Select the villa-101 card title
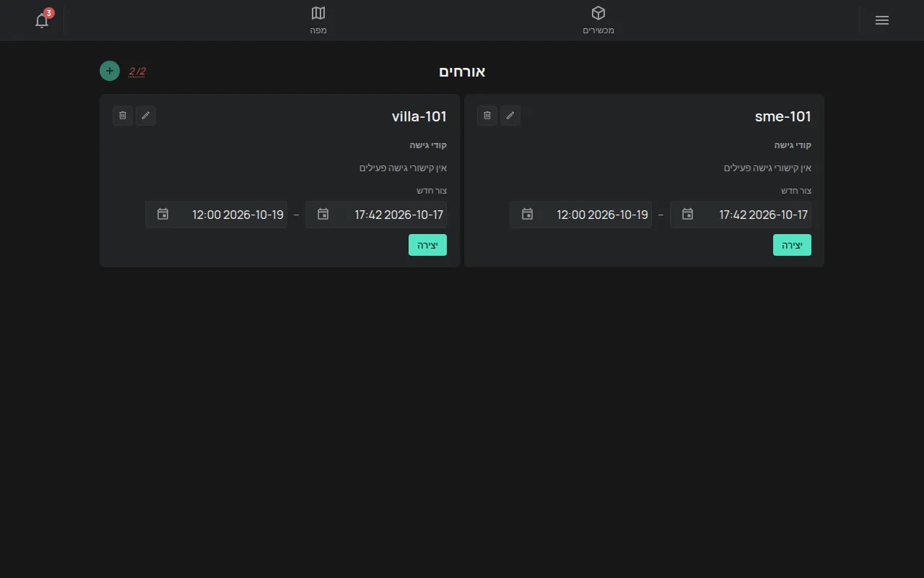The image size is (924, 578). 419,116
